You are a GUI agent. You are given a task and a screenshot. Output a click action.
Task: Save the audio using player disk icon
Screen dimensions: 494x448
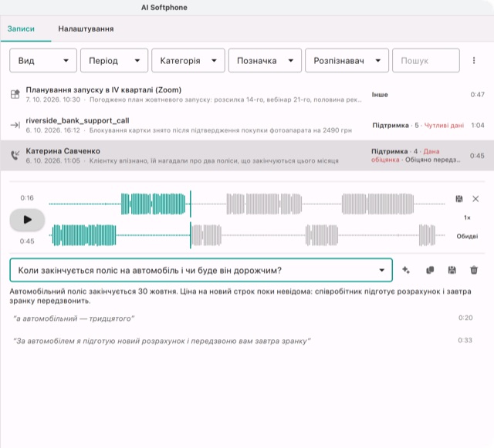[x=459, y=199]
